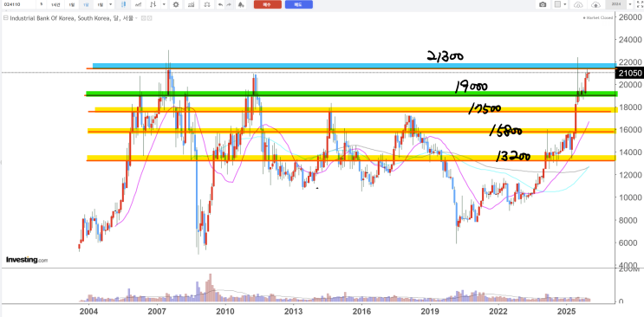644x317 pixels.
Task: Click the 2016 label on time axis
Action: tap(361, 311)
